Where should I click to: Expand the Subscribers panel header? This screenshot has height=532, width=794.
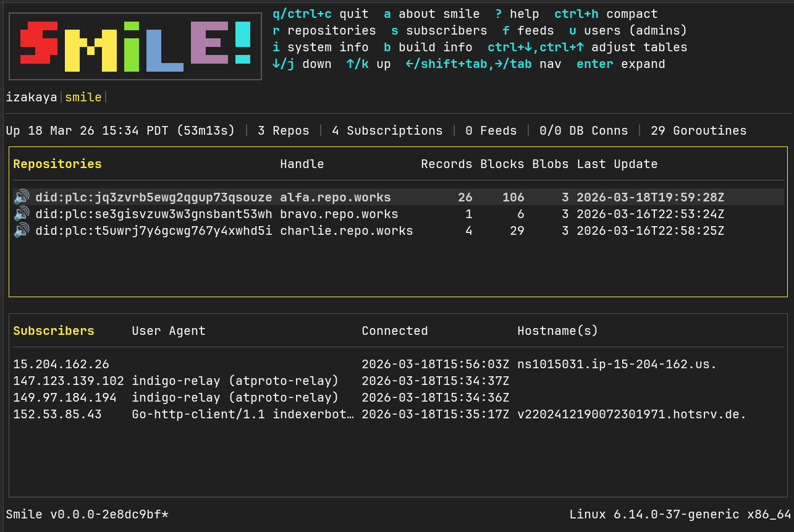[x=54, y=331]
